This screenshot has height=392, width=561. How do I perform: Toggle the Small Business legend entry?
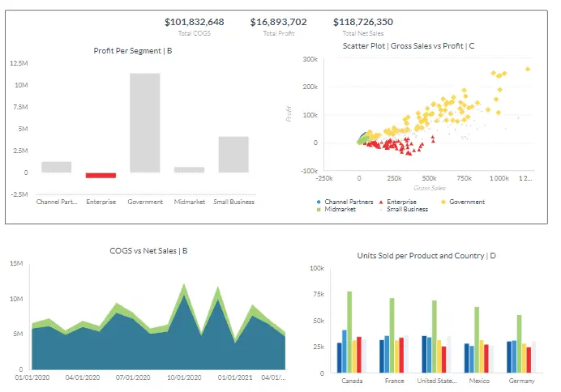pyautogui.click(x=404, y=210)
